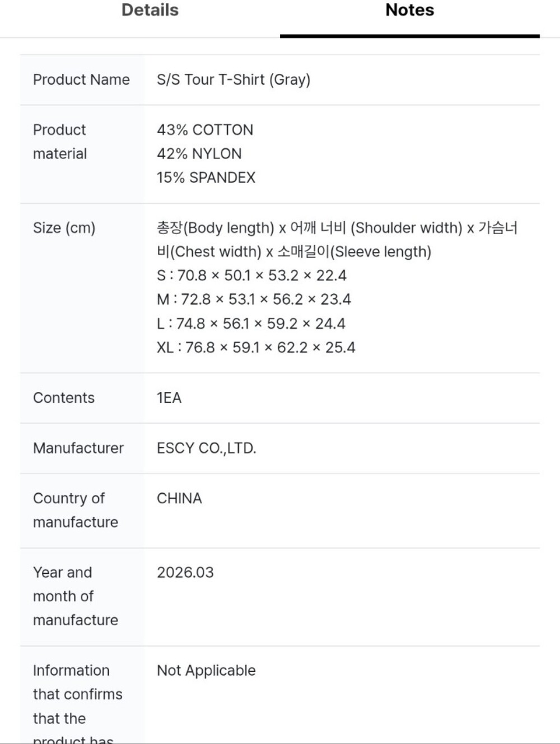560x744 pixels.
Task: Click the CHINA country value
Action: [179, 498]
